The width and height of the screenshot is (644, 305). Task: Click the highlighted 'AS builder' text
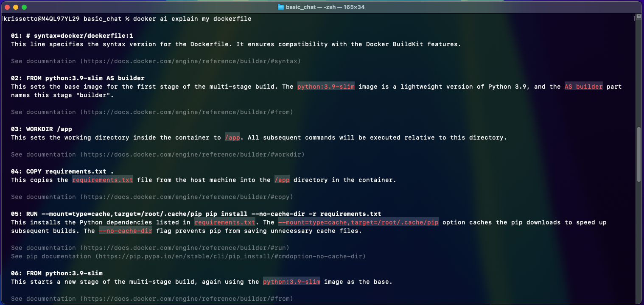pos(583,87)
